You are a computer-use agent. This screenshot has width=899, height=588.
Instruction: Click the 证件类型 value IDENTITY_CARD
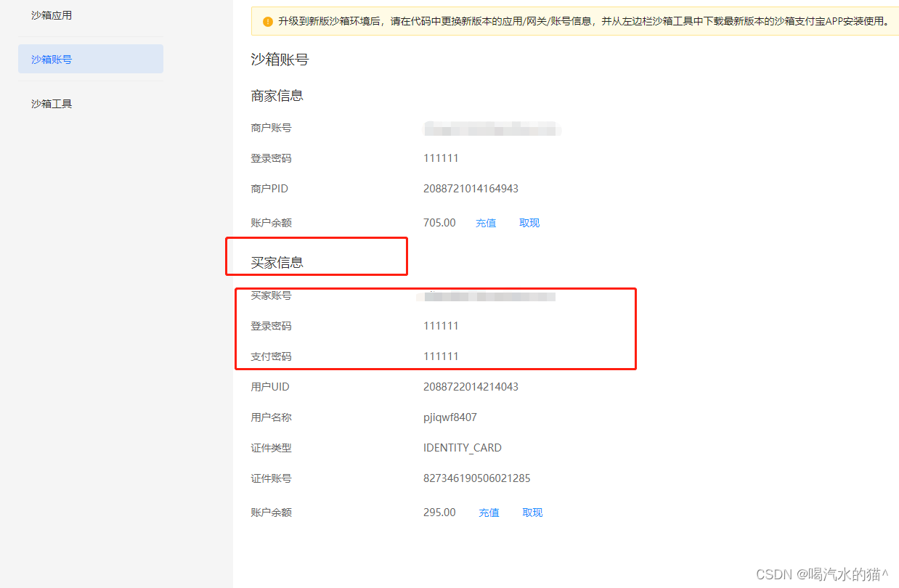463,447
